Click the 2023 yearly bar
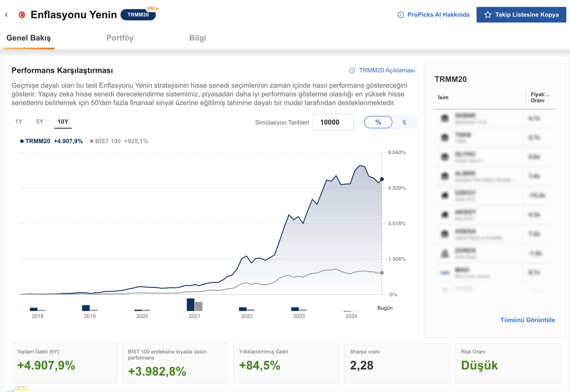Viewport: 570px width, 392px height. click(299, 309)
